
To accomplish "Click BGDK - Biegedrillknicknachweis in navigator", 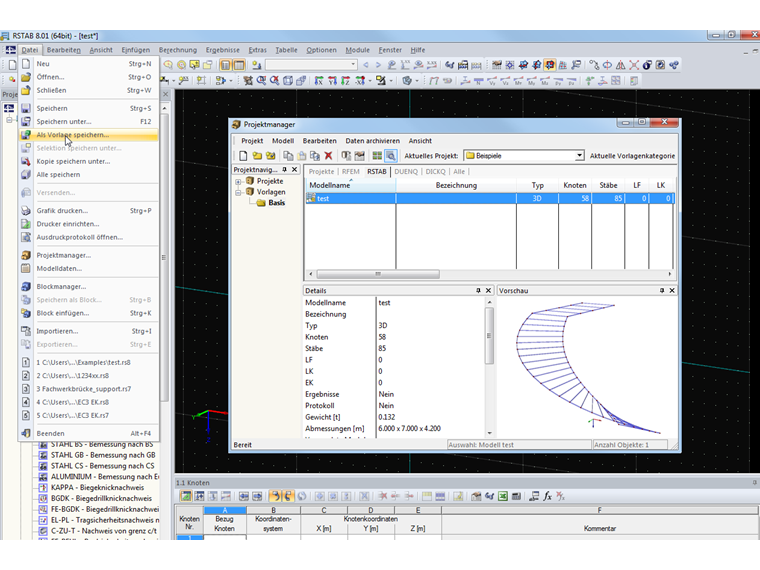I will pos(101,498).
